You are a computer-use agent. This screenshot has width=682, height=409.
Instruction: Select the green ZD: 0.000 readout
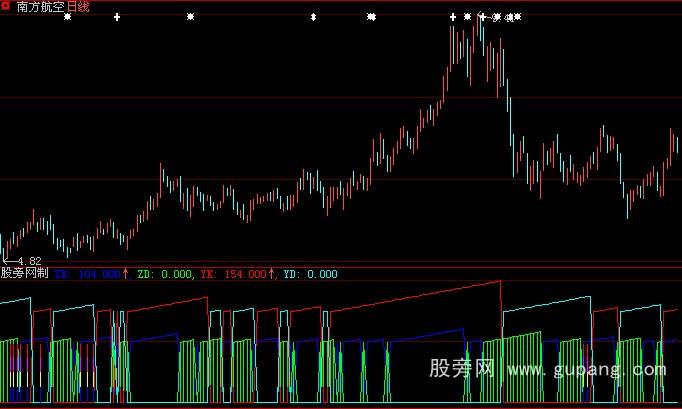[x=164, y=273]
